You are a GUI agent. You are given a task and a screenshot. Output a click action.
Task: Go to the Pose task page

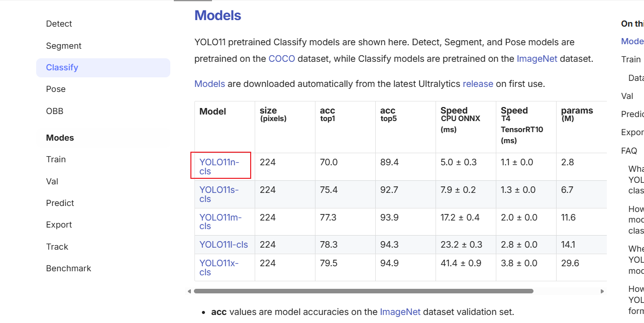pyautogui.click(x=56, y=89)
